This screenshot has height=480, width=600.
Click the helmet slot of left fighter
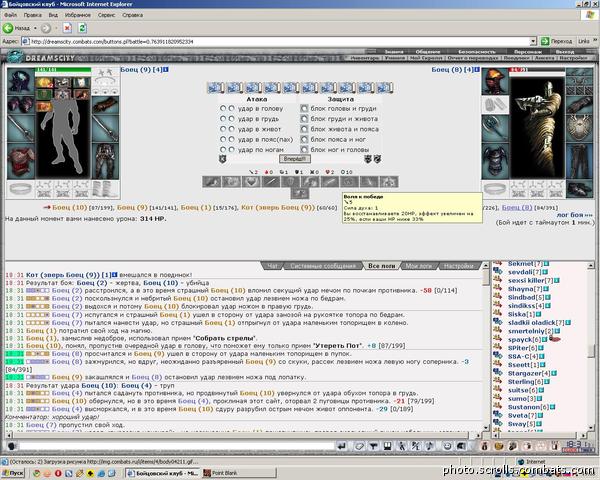click(21, 81)
